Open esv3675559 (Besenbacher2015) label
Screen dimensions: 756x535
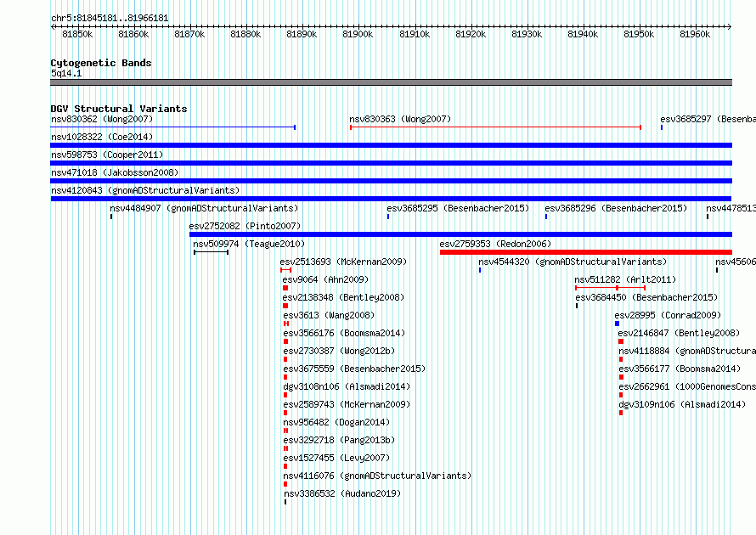(354, 369)
